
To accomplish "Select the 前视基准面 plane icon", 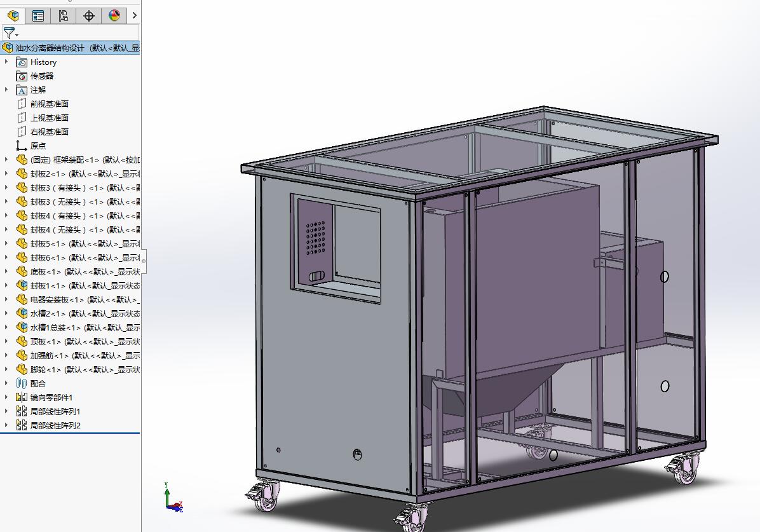I will pos(22,104).
